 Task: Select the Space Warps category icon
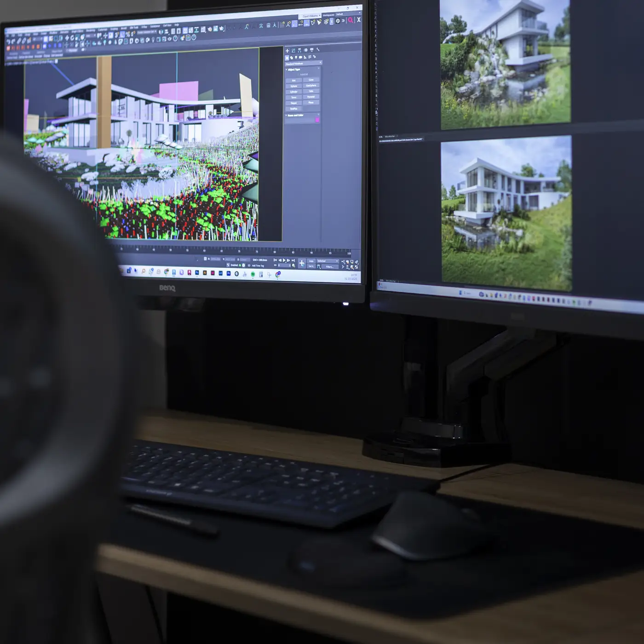click(310, 57)
